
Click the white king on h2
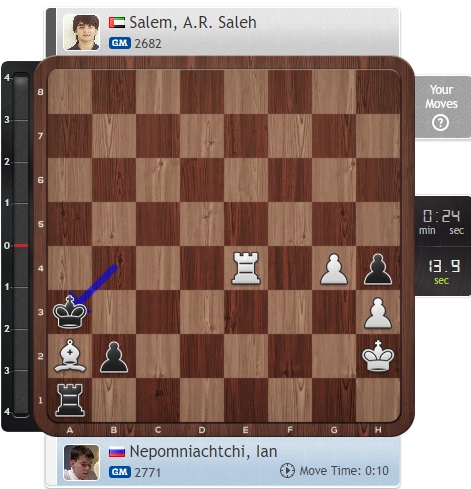378,356
